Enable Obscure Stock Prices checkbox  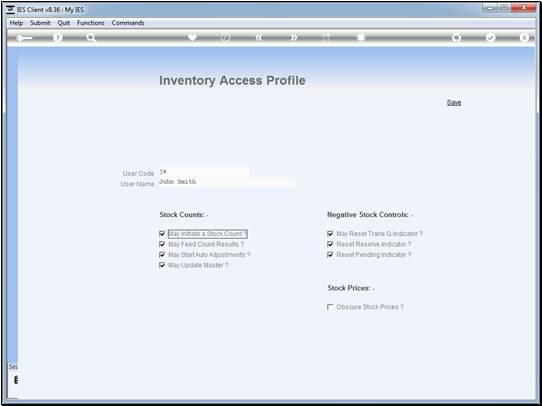pos(330,307)
